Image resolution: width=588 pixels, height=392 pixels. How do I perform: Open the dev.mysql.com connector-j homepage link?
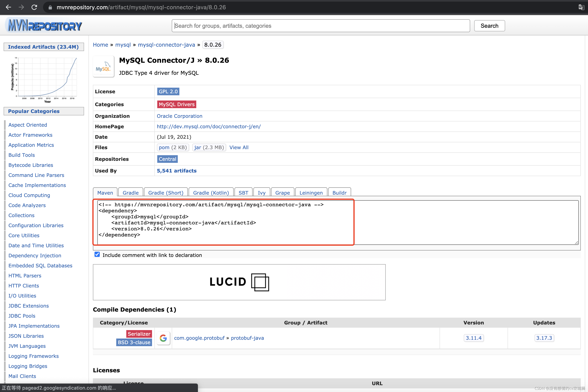[x=209, y=126]
